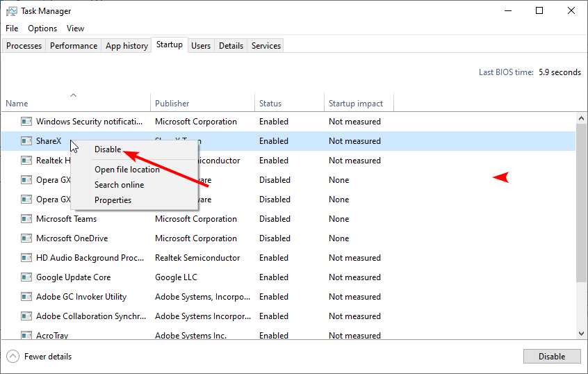
Task: Click the Google Update Core icon
Action: pos(26,277)
